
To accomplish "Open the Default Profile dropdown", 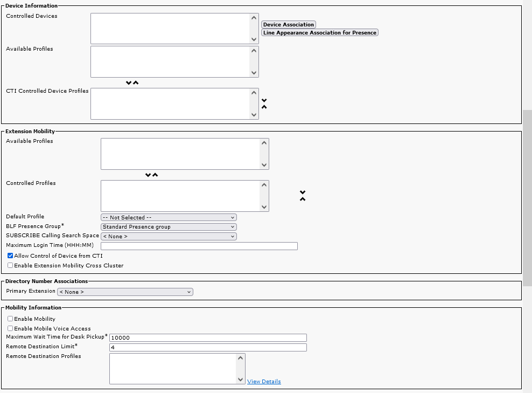I will tap(169, 218).
